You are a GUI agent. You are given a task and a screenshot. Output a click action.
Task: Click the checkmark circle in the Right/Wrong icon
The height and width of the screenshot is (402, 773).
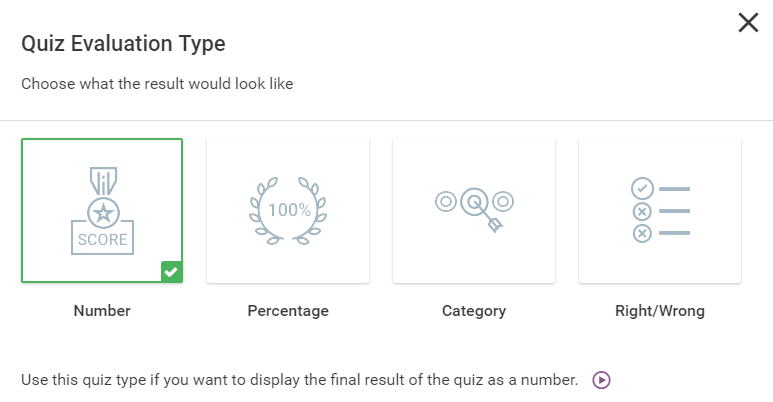tap(642, 188)
